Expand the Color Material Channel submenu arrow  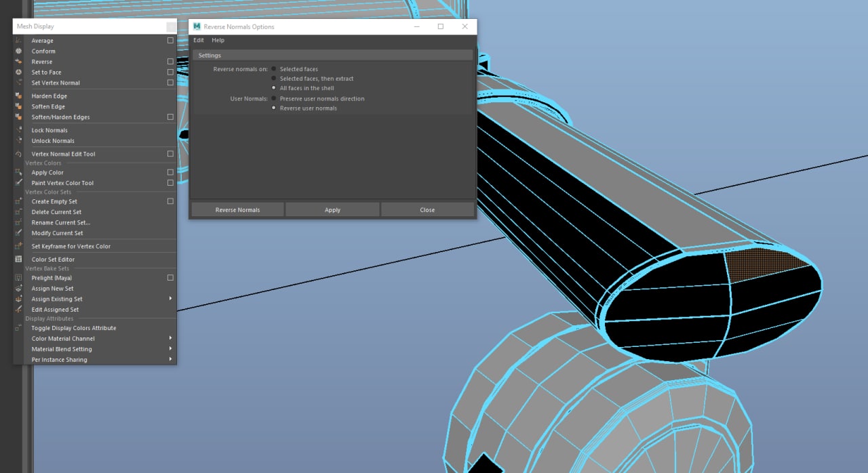tap(170, 338)
